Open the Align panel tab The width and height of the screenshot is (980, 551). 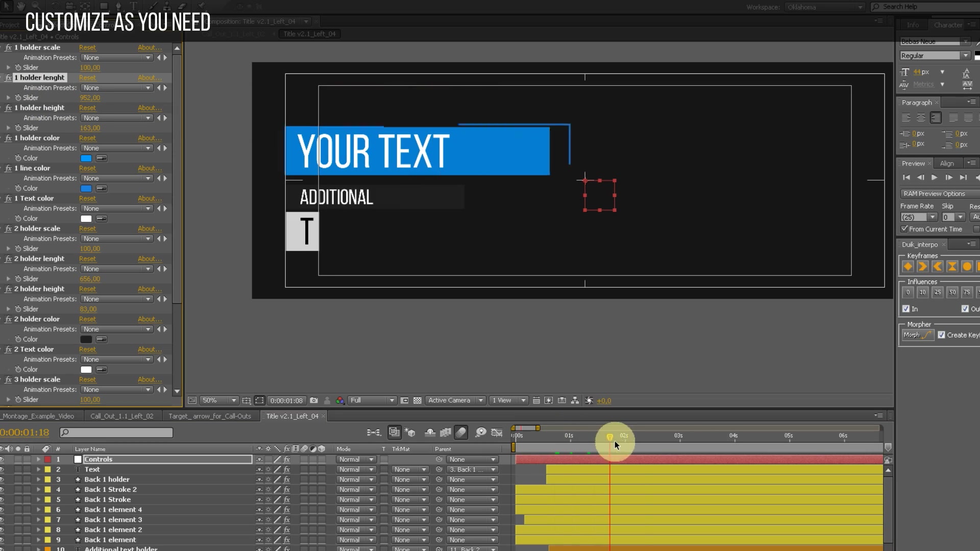tap(947, 163)
